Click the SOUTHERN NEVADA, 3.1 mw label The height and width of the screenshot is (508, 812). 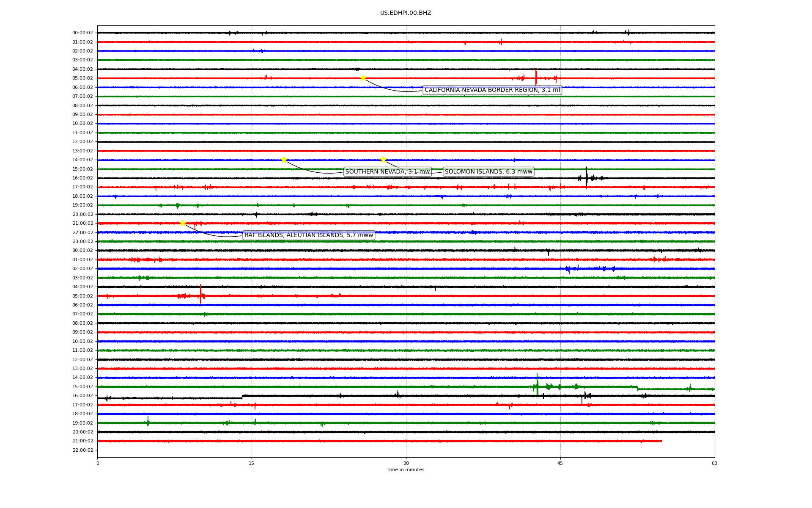point(387,172)
